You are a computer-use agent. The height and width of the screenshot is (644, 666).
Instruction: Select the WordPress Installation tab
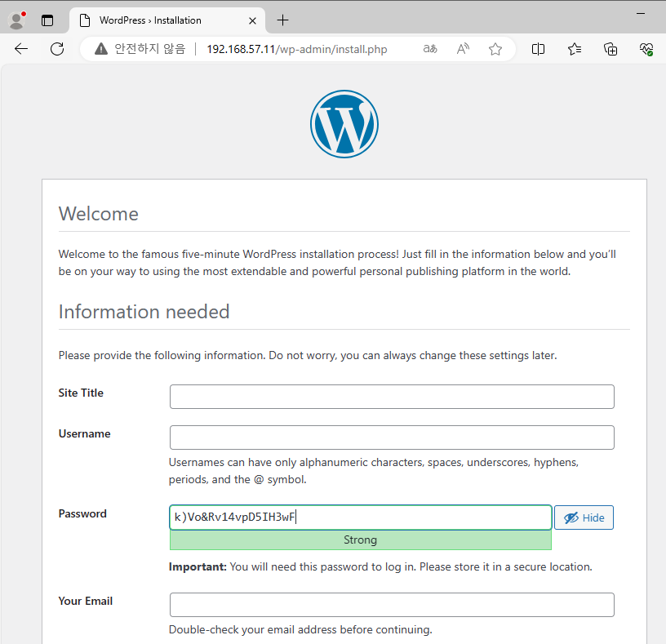[167, 20]
